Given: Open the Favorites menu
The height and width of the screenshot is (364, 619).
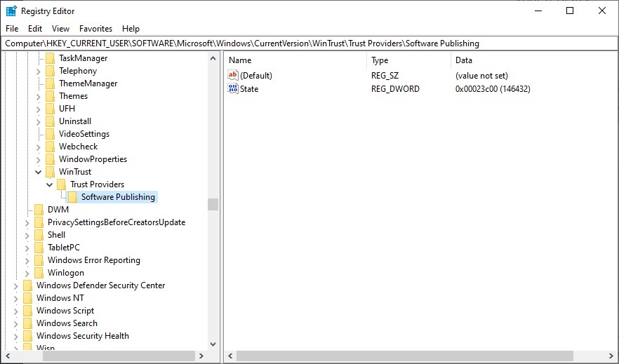Looking at the screenshot, I should point(95,28).
